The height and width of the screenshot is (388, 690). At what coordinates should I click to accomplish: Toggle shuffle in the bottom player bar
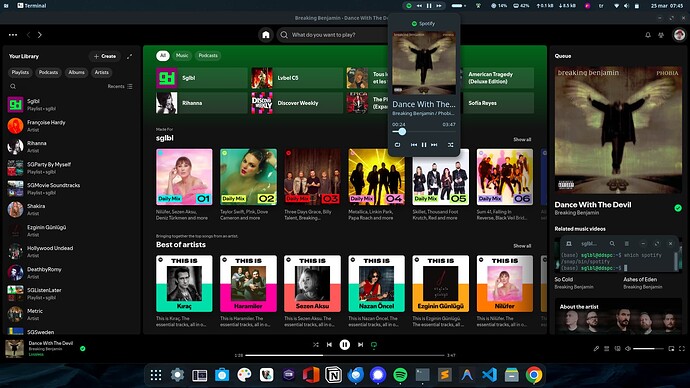click(x=316, y=344)
